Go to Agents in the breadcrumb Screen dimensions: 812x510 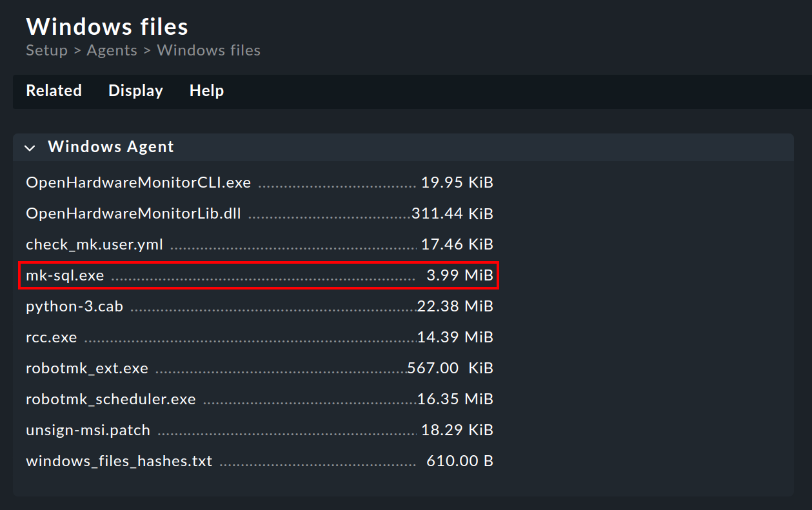tap(112, 50)
